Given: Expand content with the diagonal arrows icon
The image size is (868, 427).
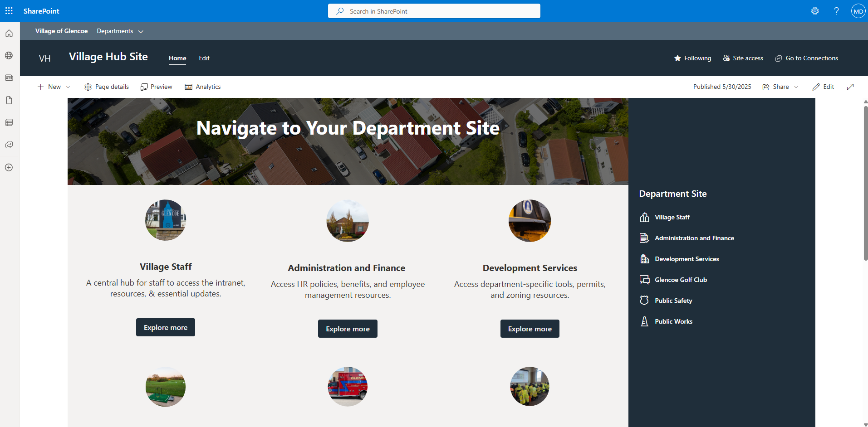Looking at the screenshot, I should [850, 87].
